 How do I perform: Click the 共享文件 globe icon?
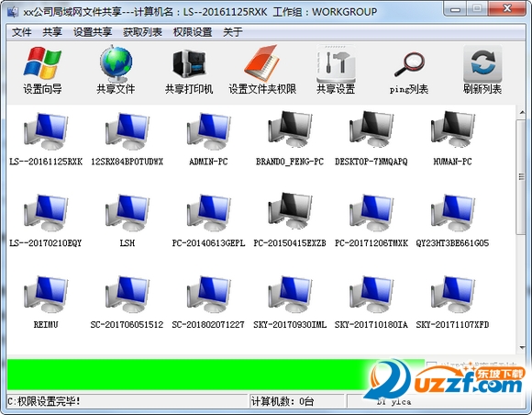116,71
